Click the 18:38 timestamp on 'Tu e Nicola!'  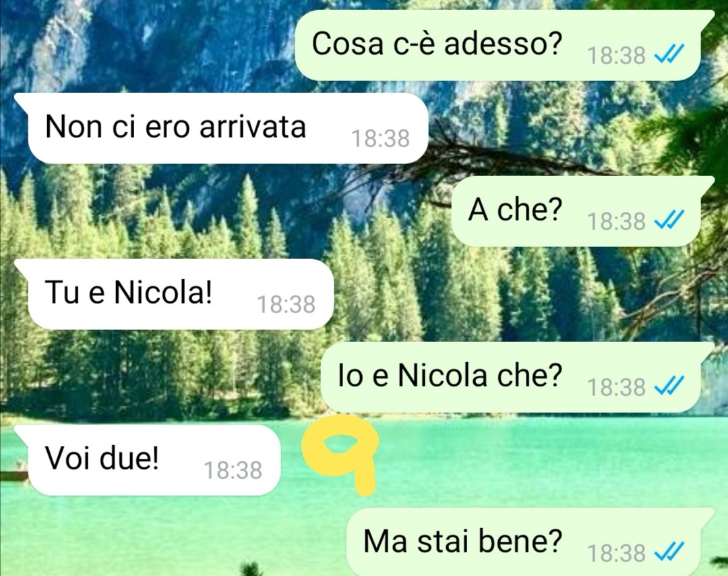pyautogui.click(x=286, y=305)
